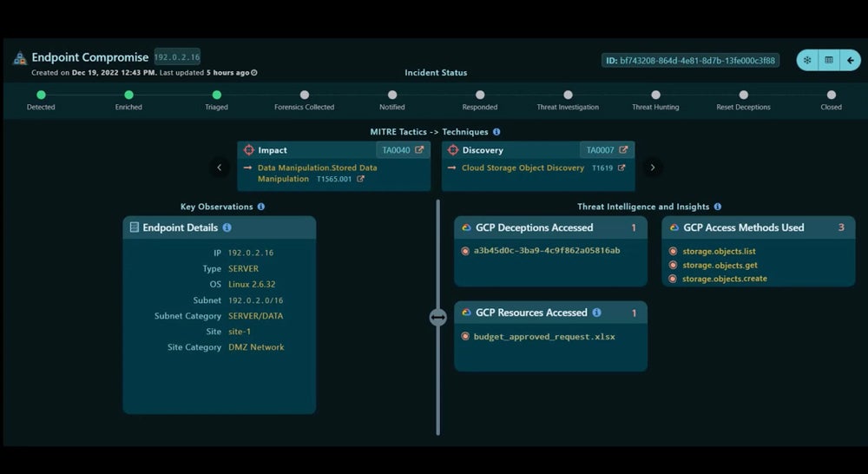Select the Forensics Collected status step
Screen dimensions: 868x474
[x=304, y=95]
